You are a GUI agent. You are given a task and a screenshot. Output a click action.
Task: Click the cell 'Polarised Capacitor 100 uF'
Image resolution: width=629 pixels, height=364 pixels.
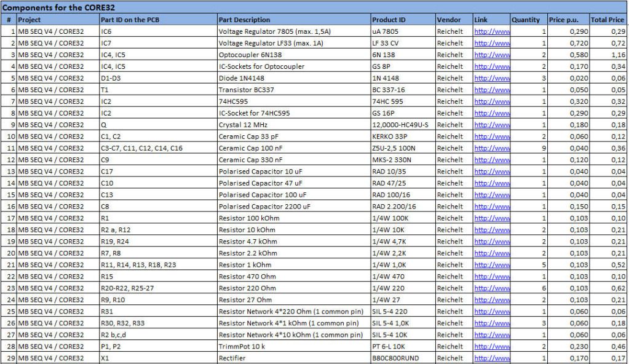[x=294, y=194]
